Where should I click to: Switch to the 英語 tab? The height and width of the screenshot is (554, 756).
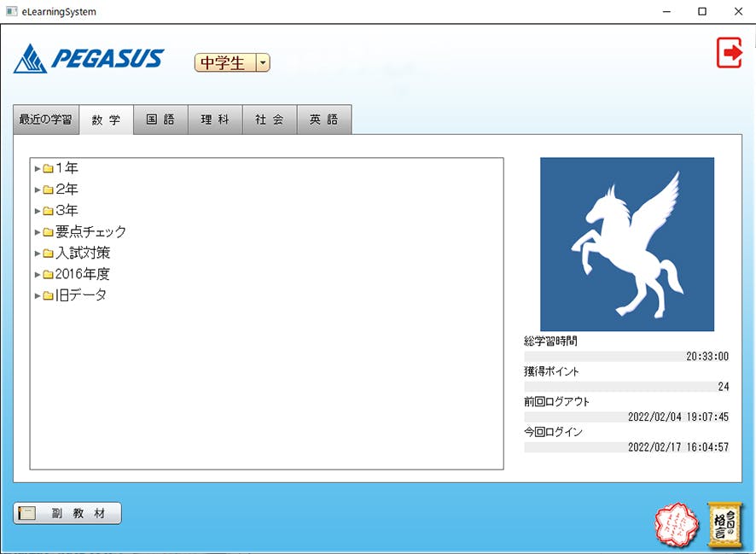[324, 120]
